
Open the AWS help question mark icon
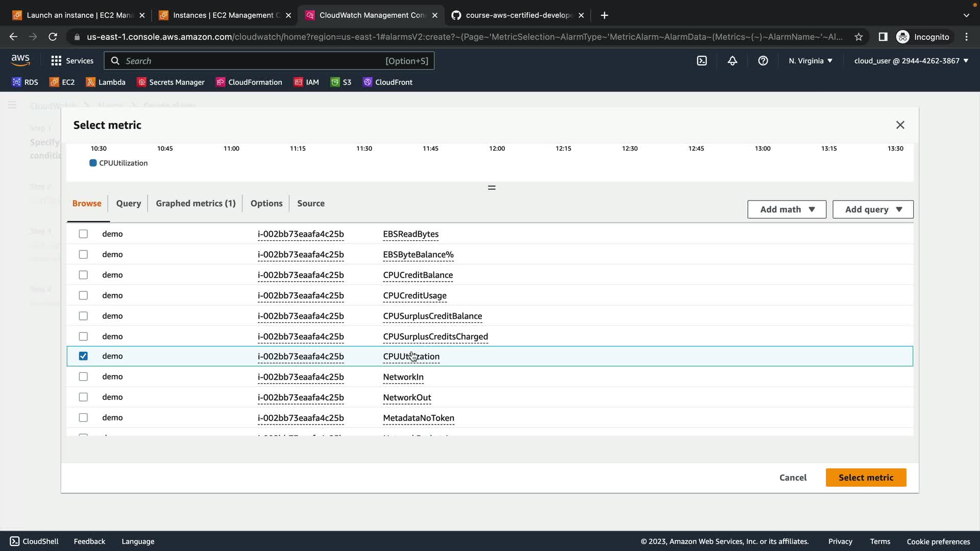point(763,61)
